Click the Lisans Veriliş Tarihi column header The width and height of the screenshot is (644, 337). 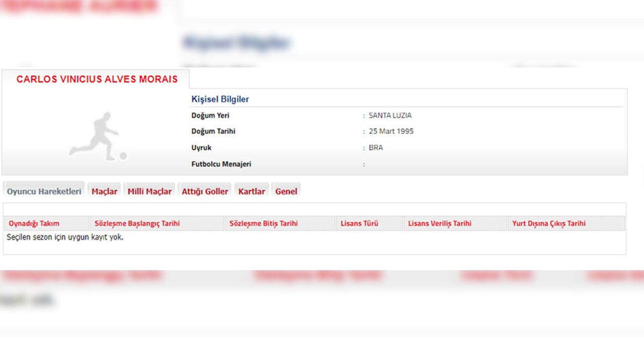(440, 223)
